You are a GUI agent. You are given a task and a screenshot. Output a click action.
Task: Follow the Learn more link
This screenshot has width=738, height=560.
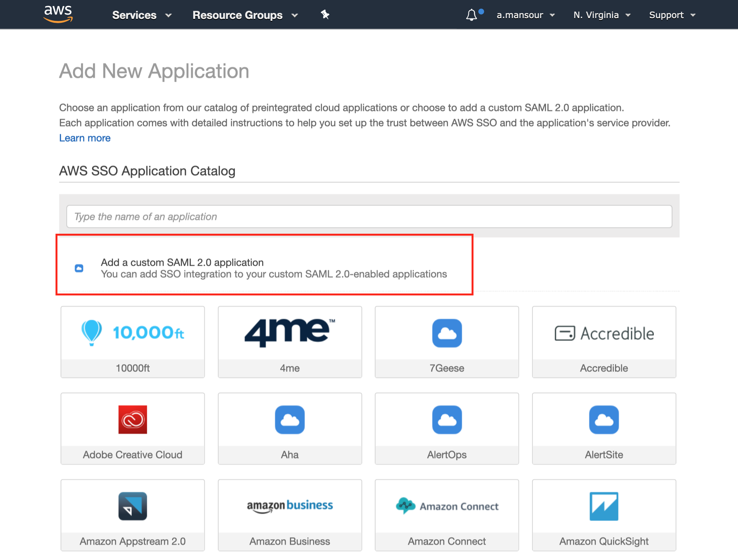coord(85,138)
